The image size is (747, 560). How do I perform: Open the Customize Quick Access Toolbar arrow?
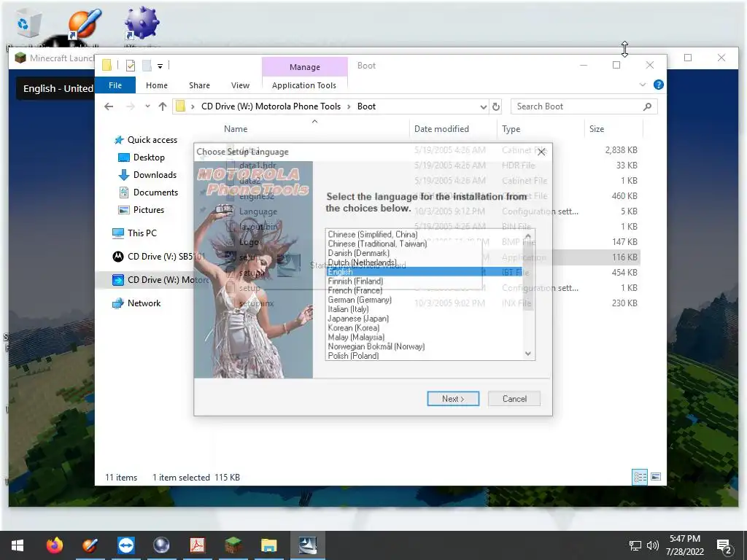point(160,66)
